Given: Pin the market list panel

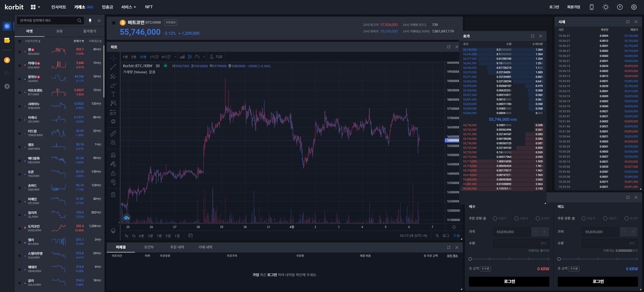Looking at the screenshot, I should click(x=90, y=21).
